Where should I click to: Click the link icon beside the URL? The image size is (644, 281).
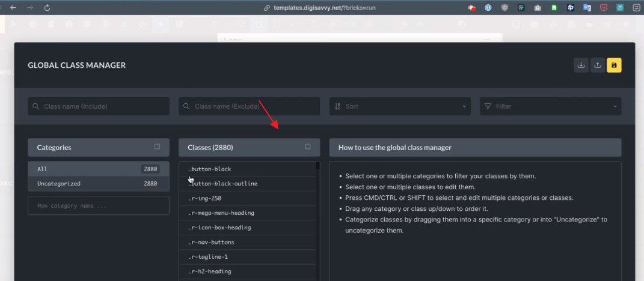point(266,8)
